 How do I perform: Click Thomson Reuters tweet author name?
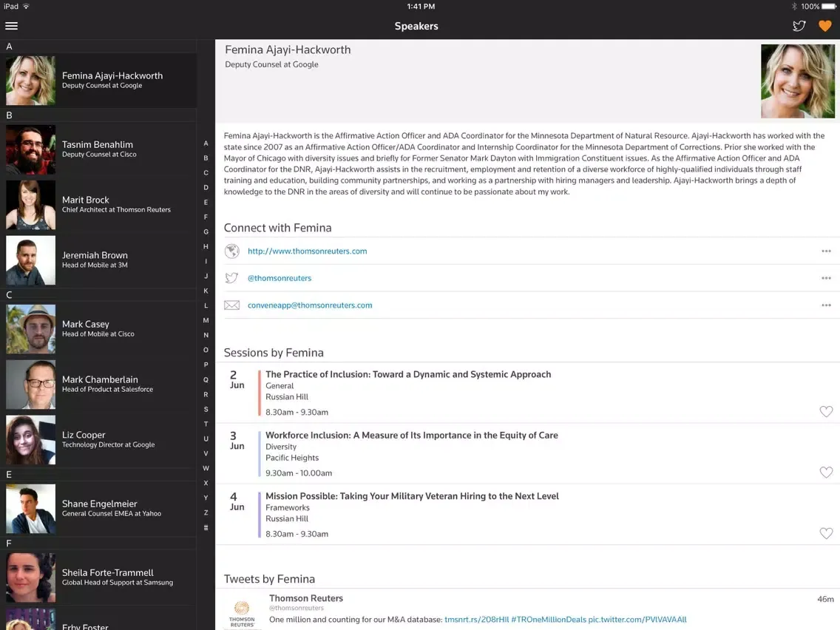(x=306, y=598)
